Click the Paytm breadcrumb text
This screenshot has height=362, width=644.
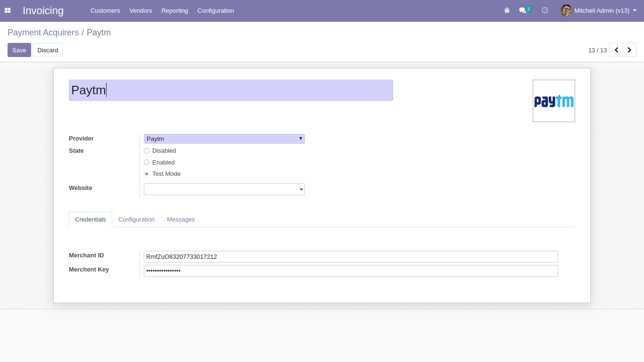tap(99, 33)
